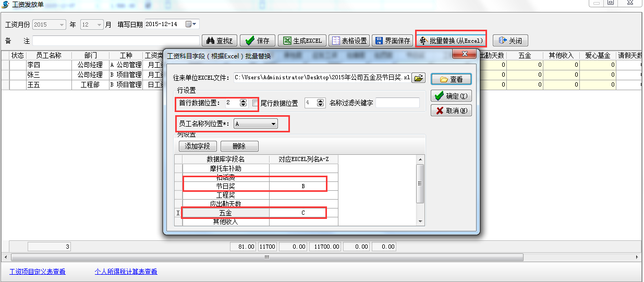Screen dimensions: 644x282
Task: Open the 工资项目定义表查看 link
Action: click(x=38, y=272)
